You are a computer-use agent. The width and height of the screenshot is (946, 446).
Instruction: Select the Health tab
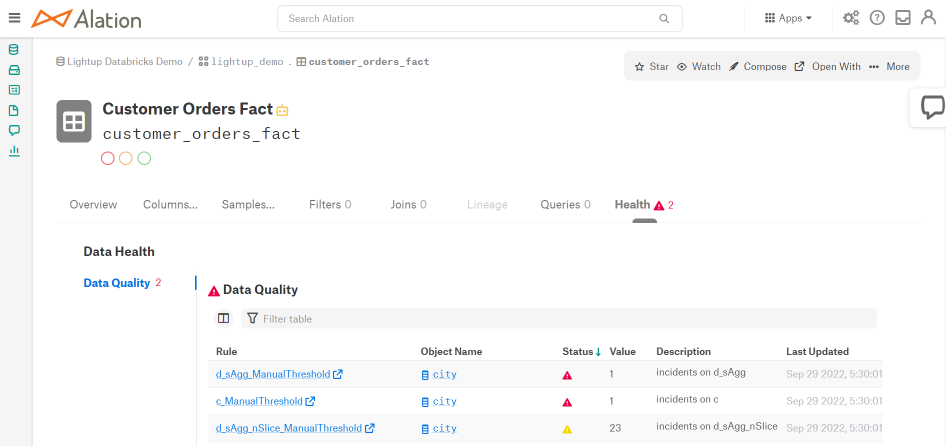(644, 205)
